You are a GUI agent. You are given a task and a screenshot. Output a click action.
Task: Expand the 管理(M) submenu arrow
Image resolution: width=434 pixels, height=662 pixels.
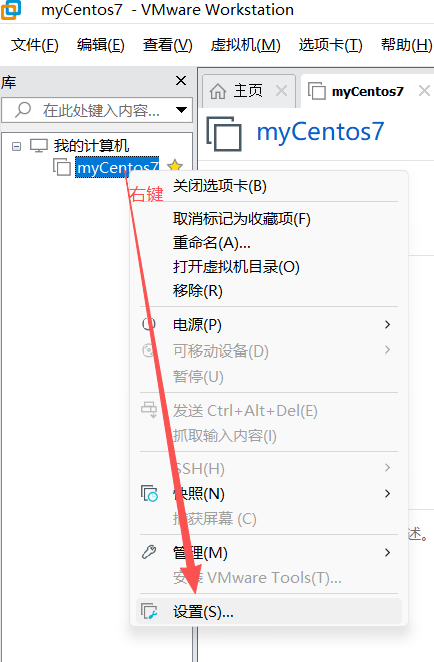coord(387,552)
